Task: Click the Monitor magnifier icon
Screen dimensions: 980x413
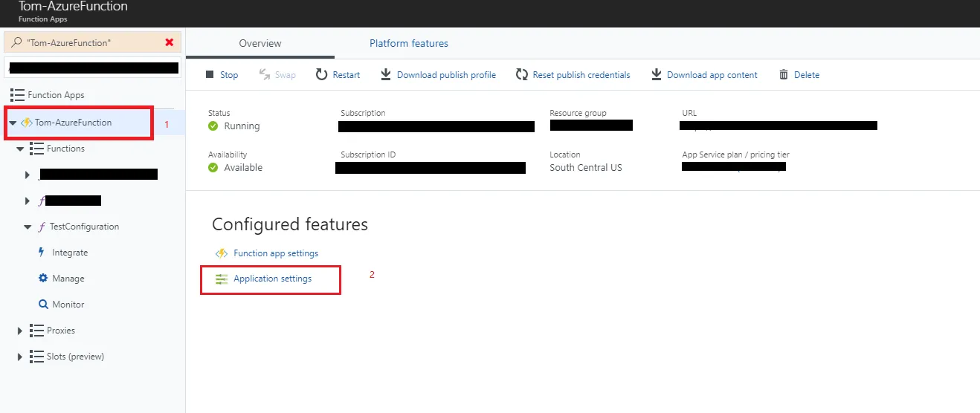Action: point(43,305)
